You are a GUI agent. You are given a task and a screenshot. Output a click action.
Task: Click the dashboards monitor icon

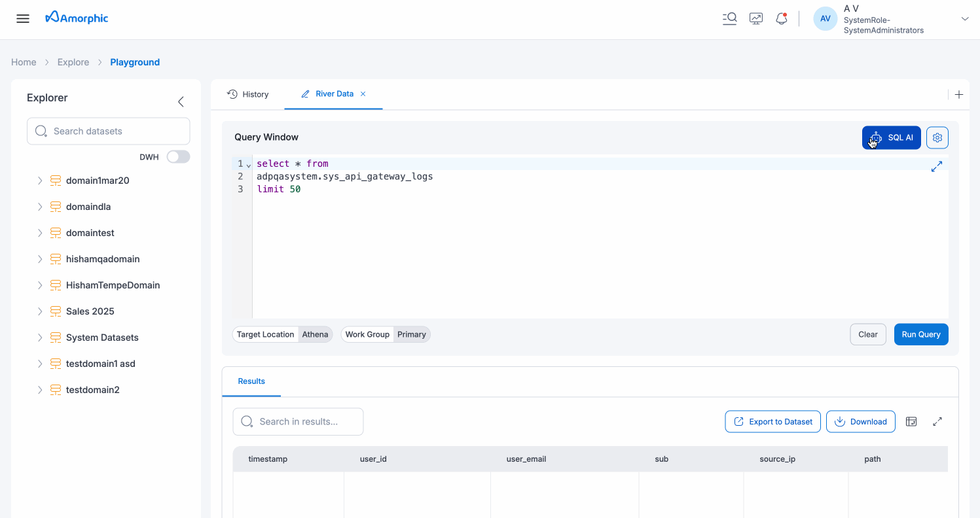pyautogui.click(x=755, y=18)
